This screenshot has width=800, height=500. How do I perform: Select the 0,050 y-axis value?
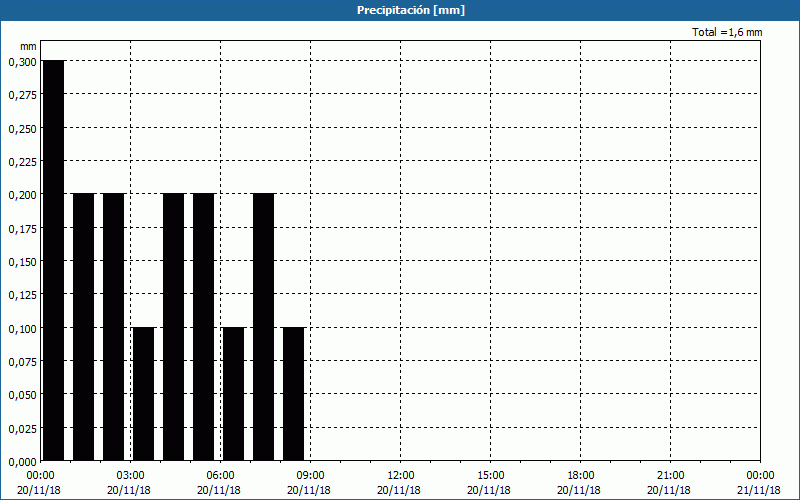22,395
